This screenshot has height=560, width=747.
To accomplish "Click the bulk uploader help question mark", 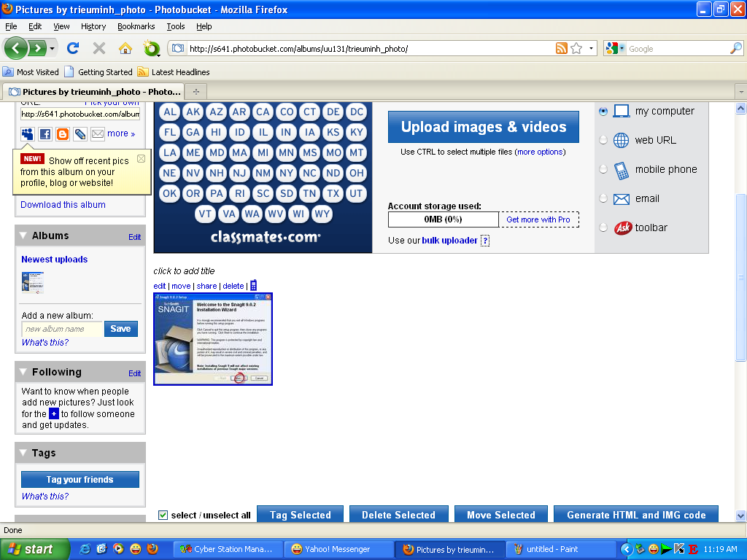I will [485, 241].
